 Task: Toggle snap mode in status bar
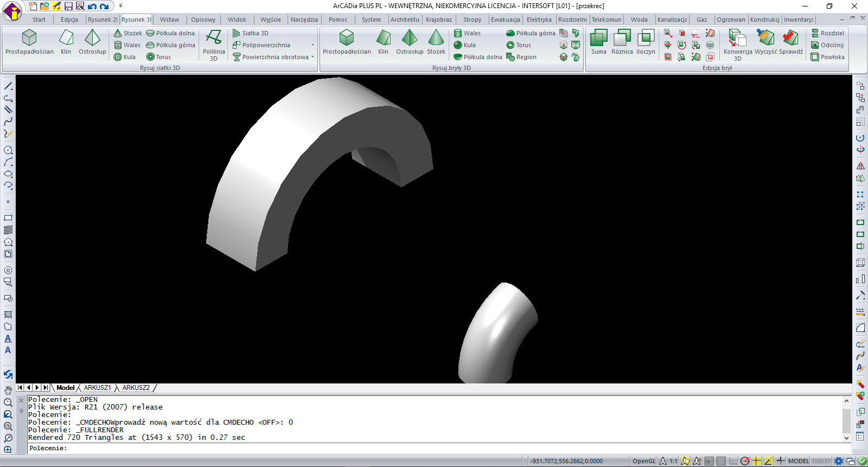(709, 461)
